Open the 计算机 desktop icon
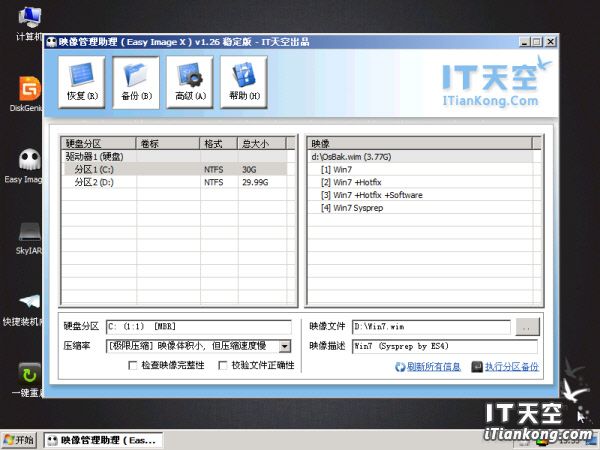600x450 pixels. click(x=29, y=23)
